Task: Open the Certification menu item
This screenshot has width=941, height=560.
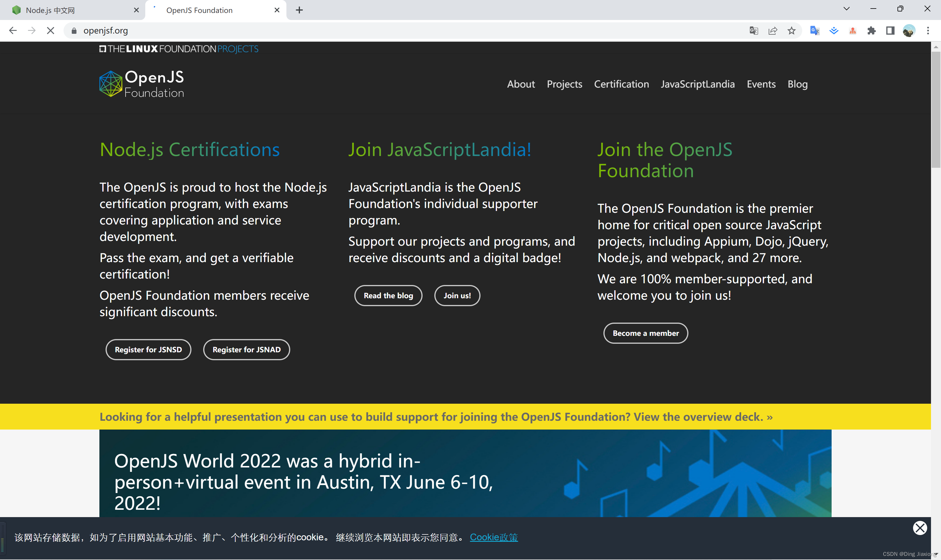Action: (621, 84)
